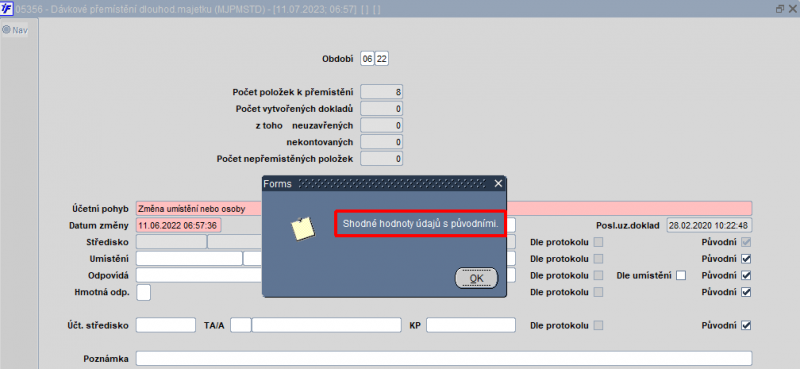Toggle Původní checkbox in Středisko row
Image resolution: width=800 pixels, height=369 pixels.
[746, 242]
